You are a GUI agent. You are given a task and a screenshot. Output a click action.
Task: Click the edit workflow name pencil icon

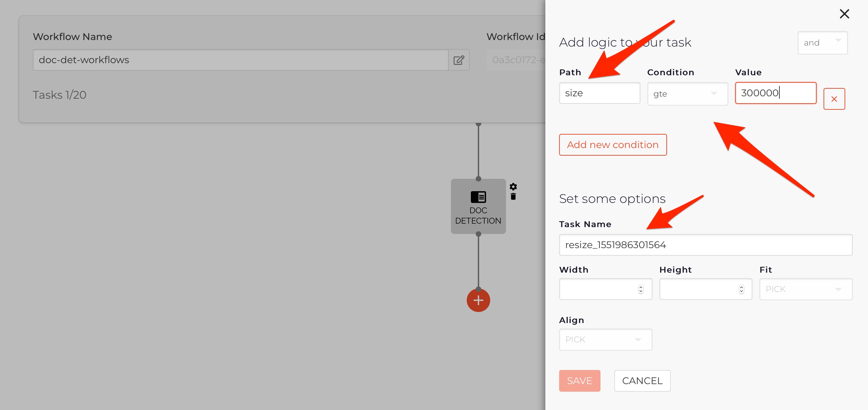(459, 60)
